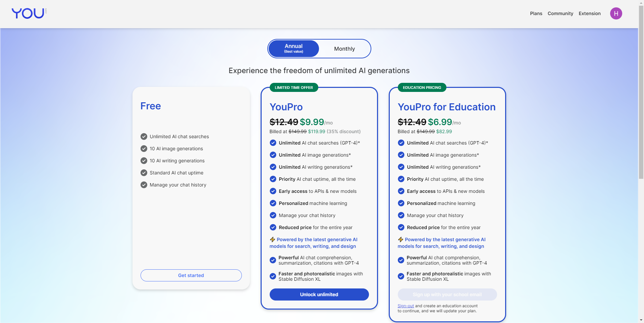
Task: Click the Sign-out link
Action: pos(406,306)
